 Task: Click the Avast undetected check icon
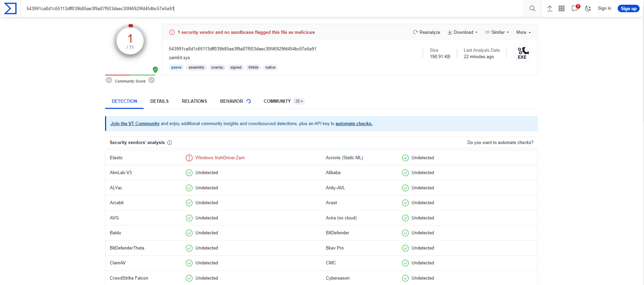pos(405,203)
